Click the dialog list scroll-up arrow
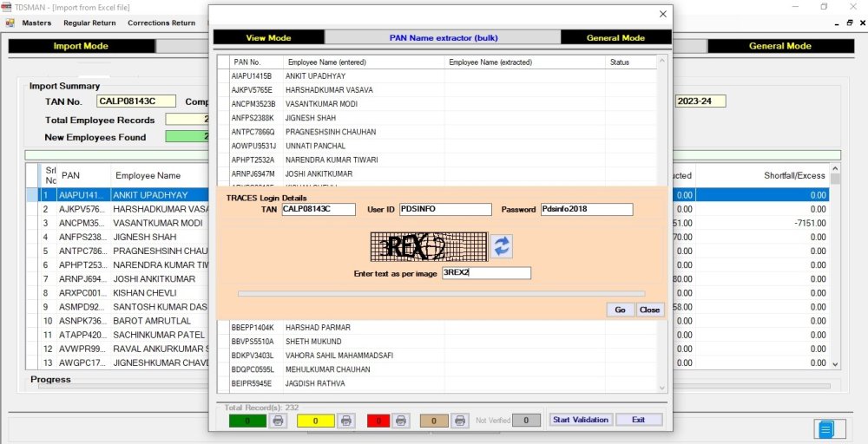 [661, 61]
